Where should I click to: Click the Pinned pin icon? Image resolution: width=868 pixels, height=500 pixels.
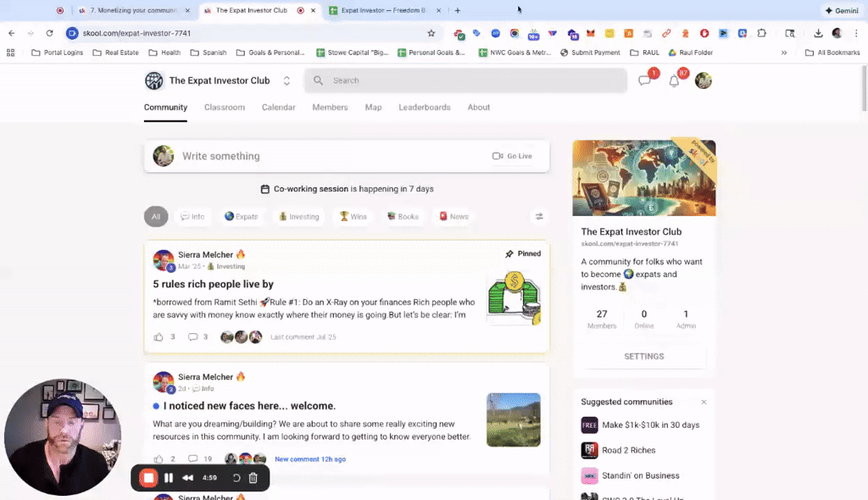pyautogui.click(x=509, y=253)
